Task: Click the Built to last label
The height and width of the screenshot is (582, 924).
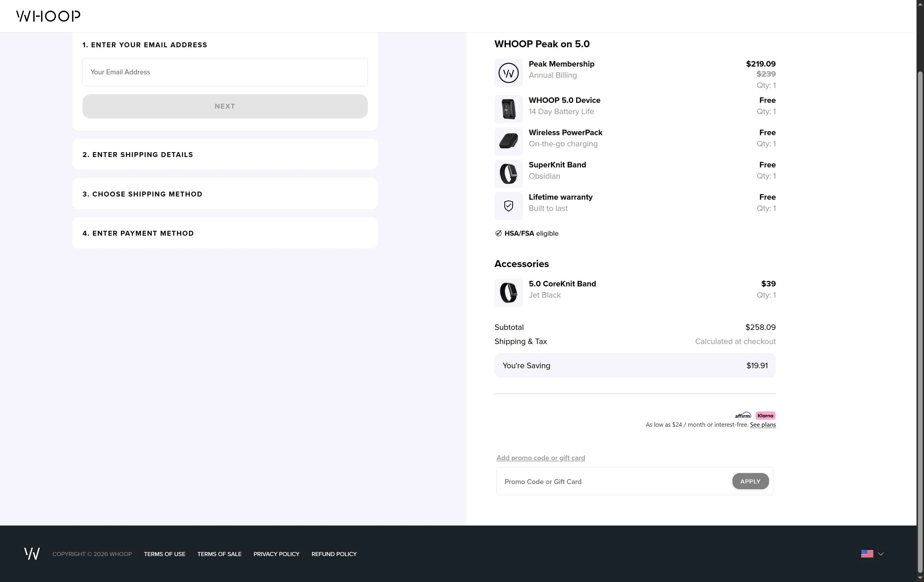Action: pos(548,208)
